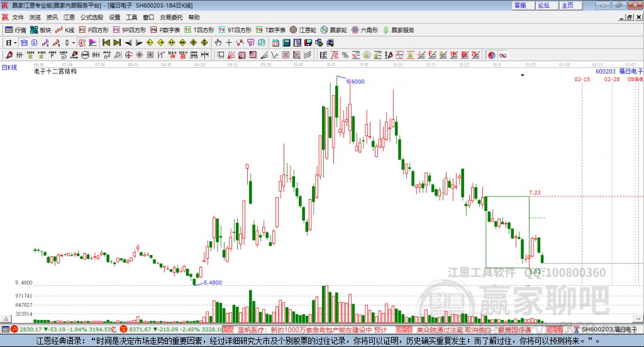Open the 9P四方形 tool
The width and height of the screenshot is (644, 347).
[x=130, y=30]
